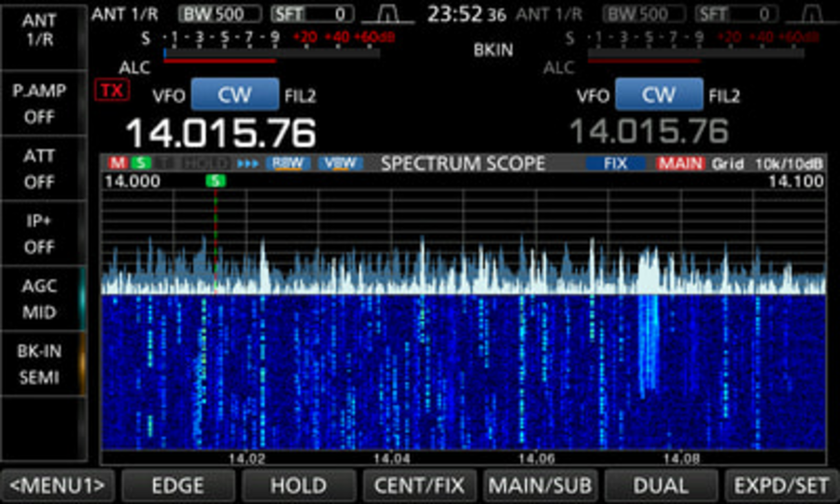Tap the sub VFO label
The image size is (840, 504).
pos(593,96)
